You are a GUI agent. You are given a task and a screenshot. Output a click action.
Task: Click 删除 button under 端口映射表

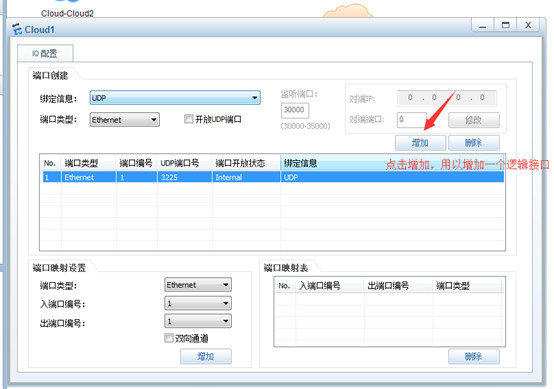tap(474, 356)
